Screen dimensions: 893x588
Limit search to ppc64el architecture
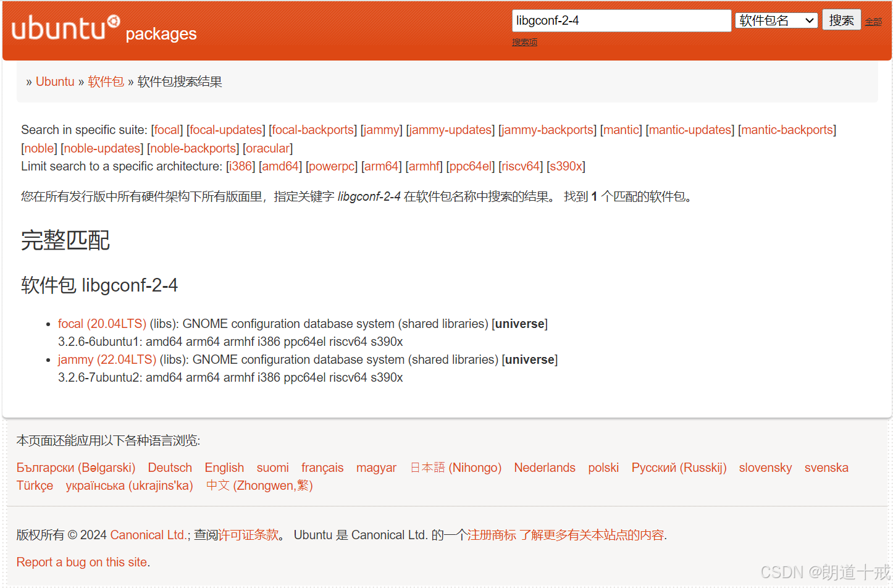[471, 166]
